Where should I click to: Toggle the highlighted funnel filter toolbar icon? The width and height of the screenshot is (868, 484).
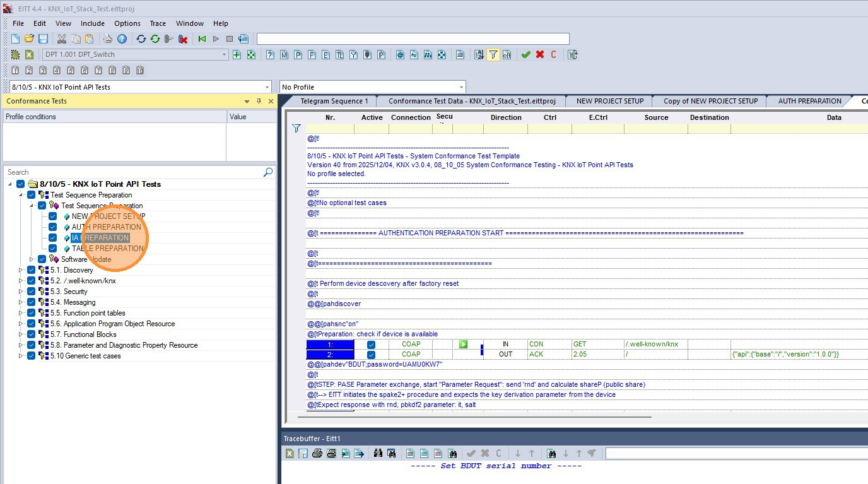493,55
